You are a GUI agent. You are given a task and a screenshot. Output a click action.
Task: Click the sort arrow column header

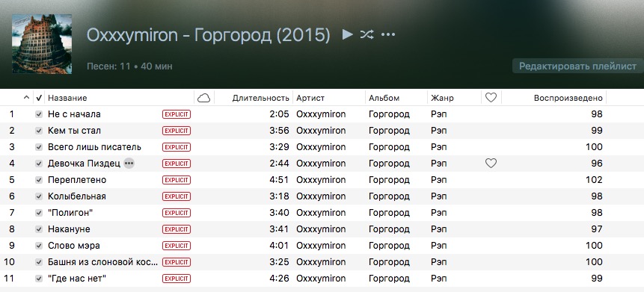27,98
